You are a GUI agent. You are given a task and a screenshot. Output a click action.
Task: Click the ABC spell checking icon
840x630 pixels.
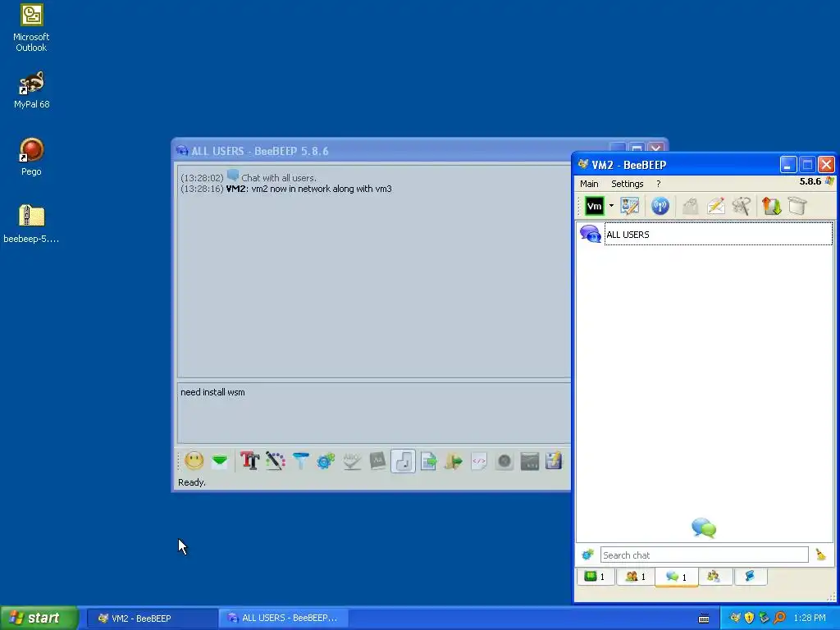[x=352, y=461]
